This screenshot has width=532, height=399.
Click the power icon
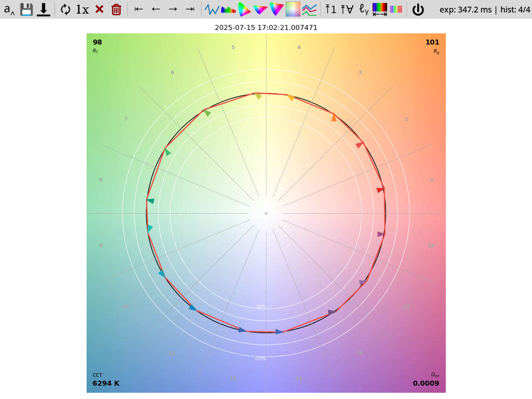(x=418, y=10)
